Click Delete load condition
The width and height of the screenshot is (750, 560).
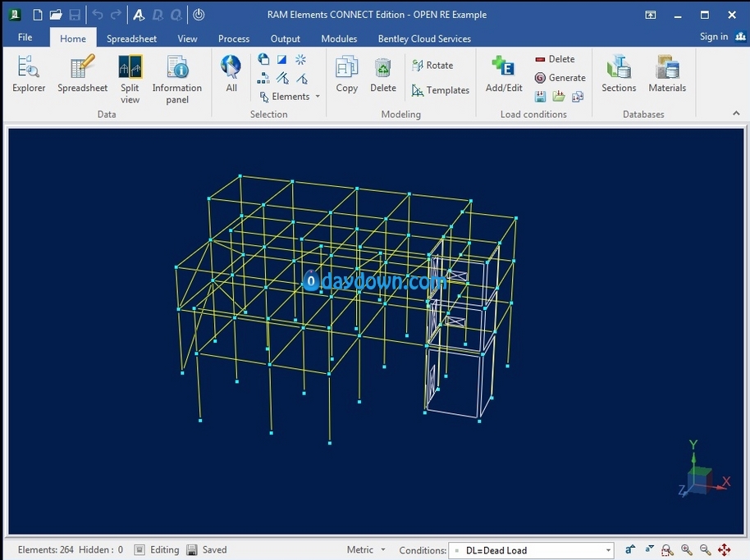click(555, 59)
